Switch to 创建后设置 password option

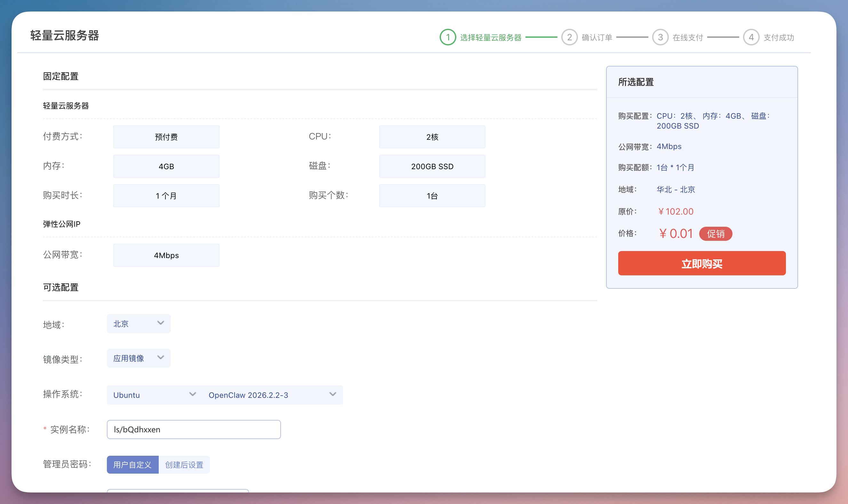click(184, 465)
